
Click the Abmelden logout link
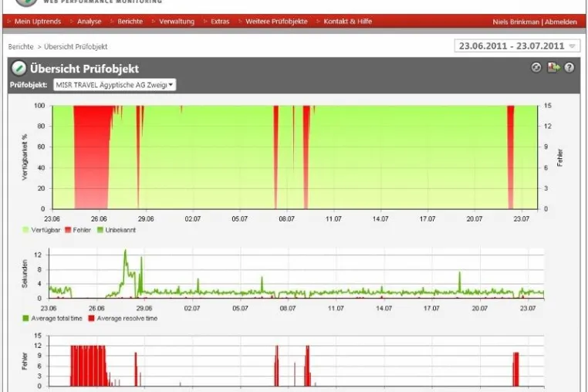tap(561, 22)
